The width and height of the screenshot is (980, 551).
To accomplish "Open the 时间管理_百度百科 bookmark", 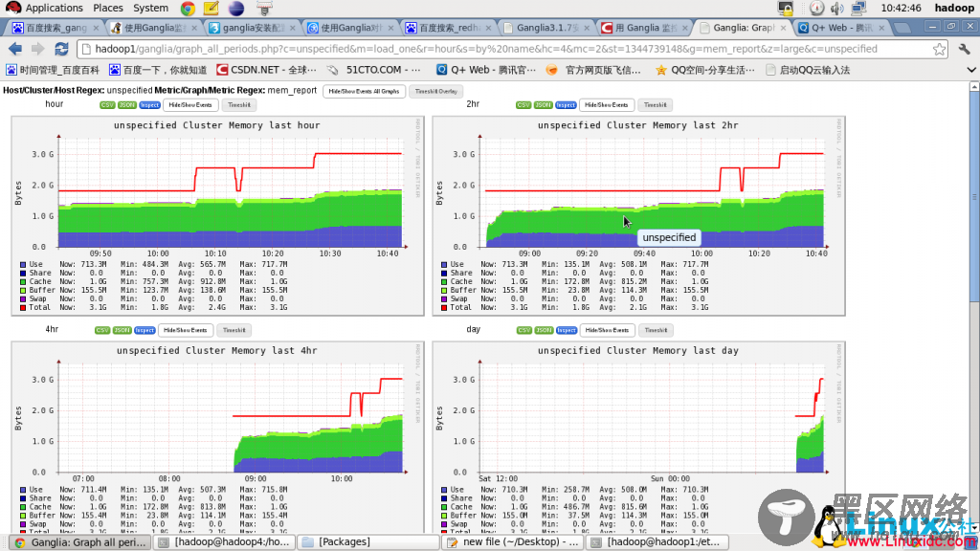I will [53, 70].
